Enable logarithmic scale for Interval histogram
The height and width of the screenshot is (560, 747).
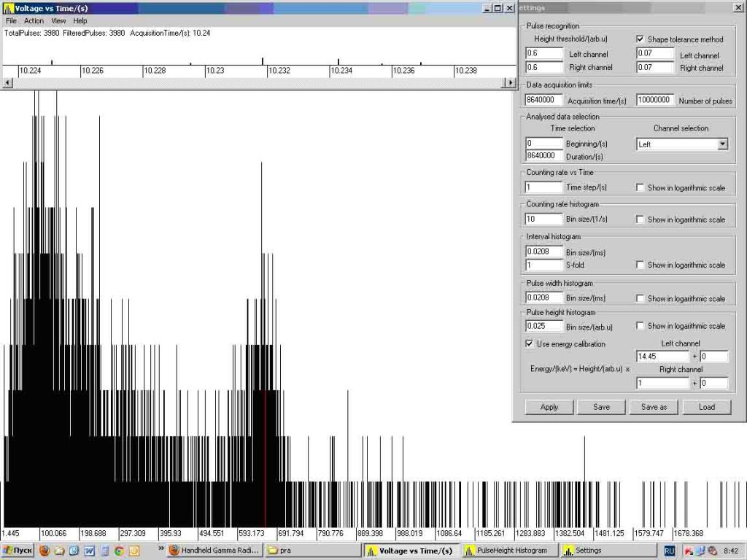640,265
